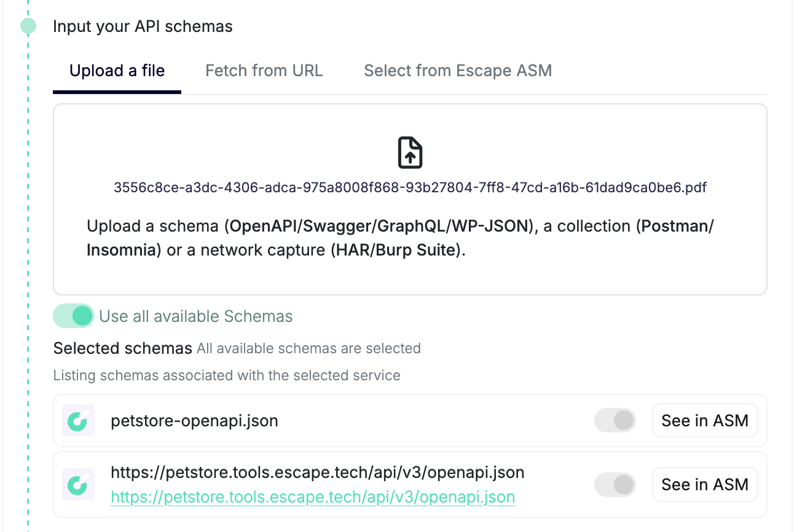The width and height of the screenshot is (805, 532).
Task: Click the black openapi.json URL schema title
Action: point(317,472)
